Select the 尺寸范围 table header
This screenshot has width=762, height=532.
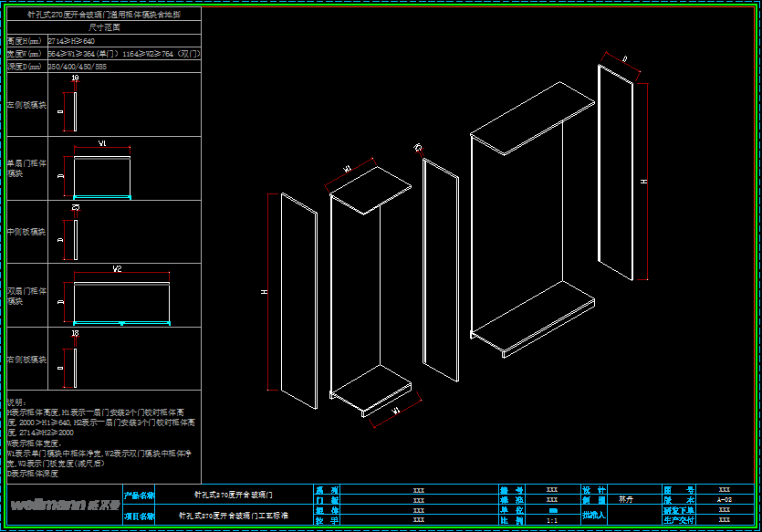(x=104, y=27)
